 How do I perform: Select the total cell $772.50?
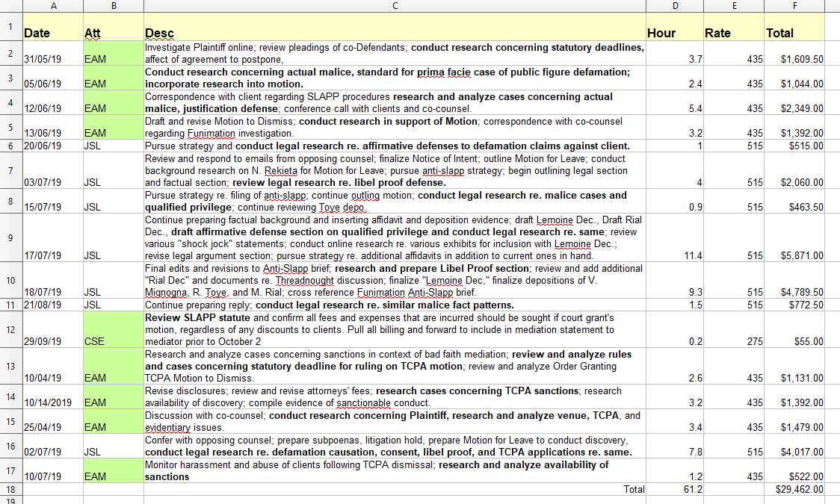794,305
